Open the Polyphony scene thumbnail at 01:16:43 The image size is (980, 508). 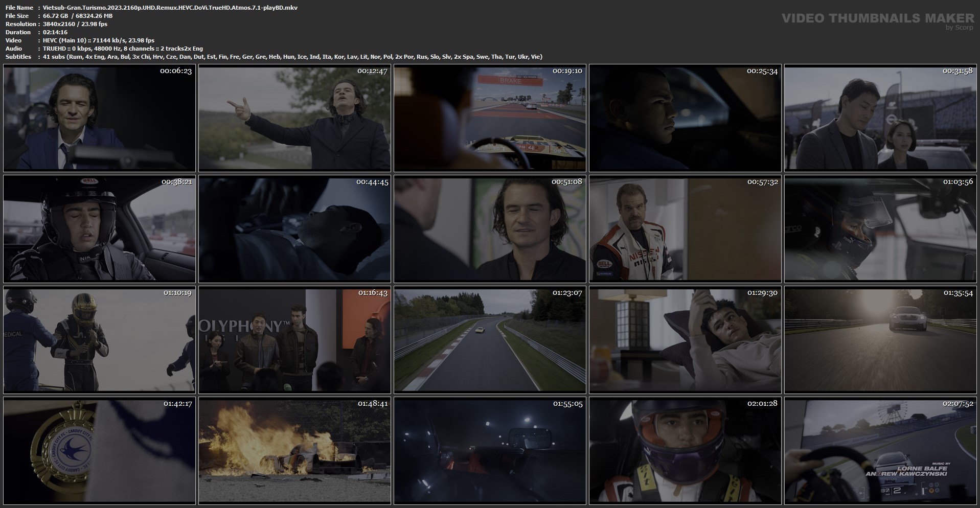click(294, 340)
